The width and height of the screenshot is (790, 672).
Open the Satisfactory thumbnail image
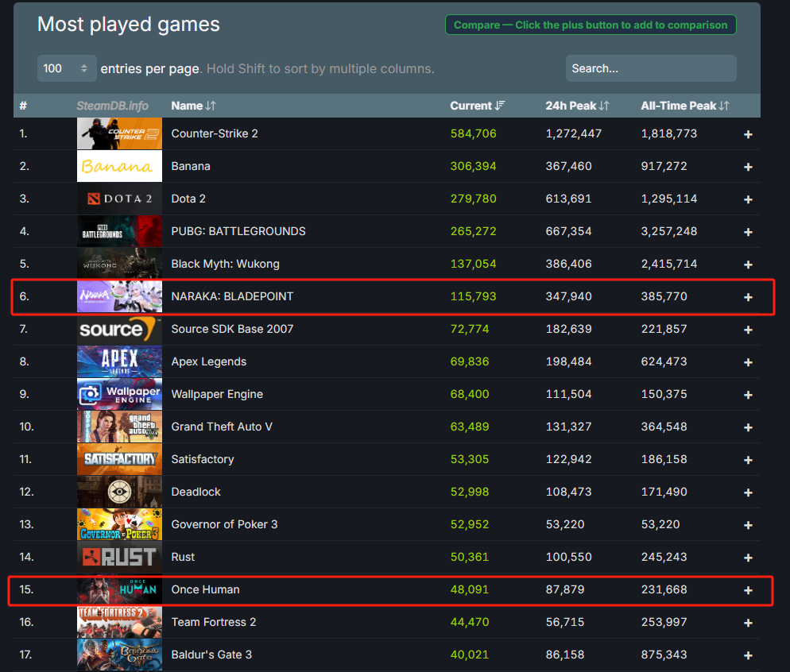(x=119, y=459)
